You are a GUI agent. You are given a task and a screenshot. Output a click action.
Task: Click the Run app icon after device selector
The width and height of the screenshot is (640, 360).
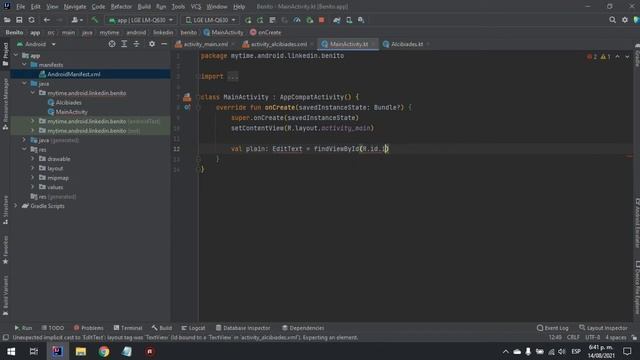(x=248, y=20)
